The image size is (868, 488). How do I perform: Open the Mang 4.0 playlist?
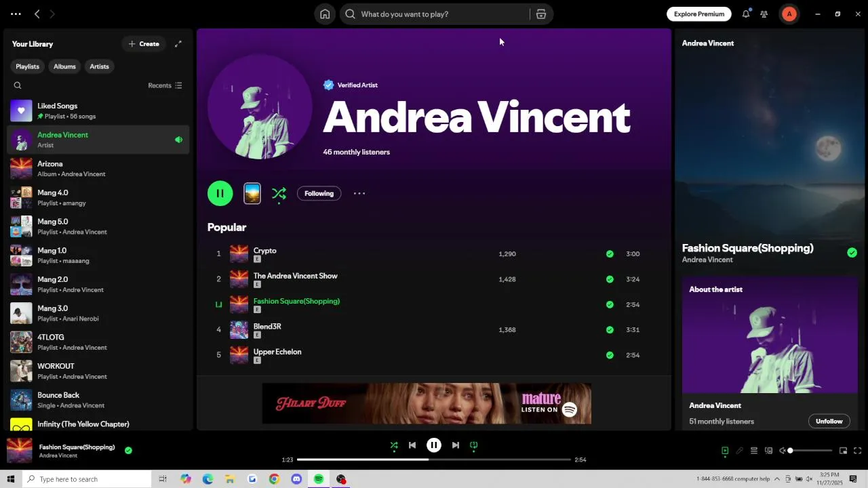[x=98, y=197]
